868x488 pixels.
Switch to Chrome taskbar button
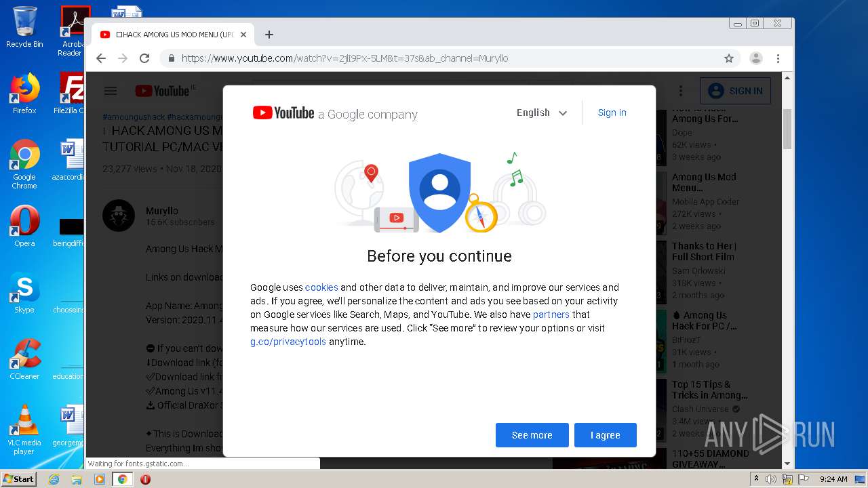click(123, 479)
